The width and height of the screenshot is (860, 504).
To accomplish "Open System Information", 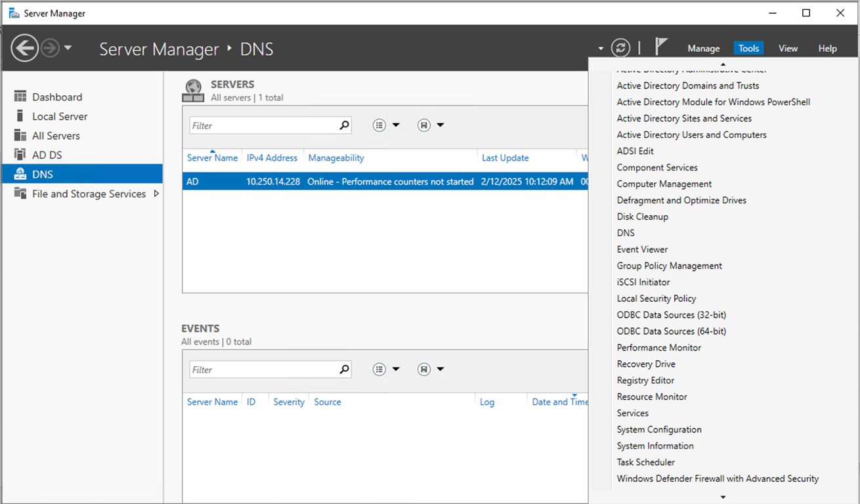I will click(655, 446).
